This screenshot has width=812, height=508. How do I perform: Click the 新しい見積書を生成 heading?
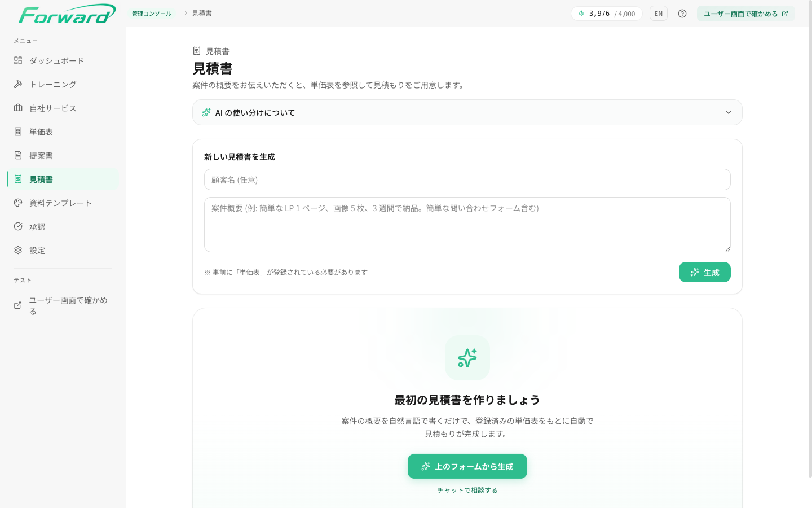(x=240, y=157)
